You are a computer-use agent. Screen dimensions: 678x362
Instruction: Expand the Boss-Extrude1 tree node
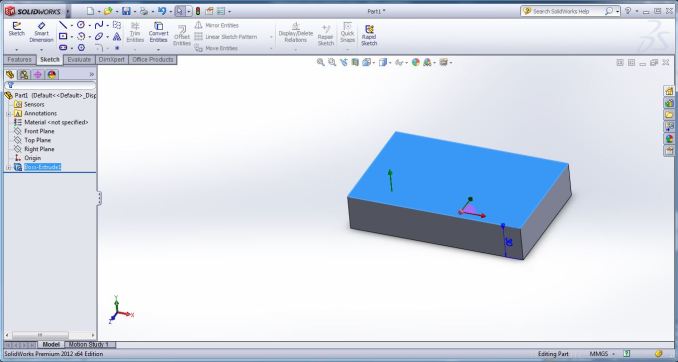[8, 167]
